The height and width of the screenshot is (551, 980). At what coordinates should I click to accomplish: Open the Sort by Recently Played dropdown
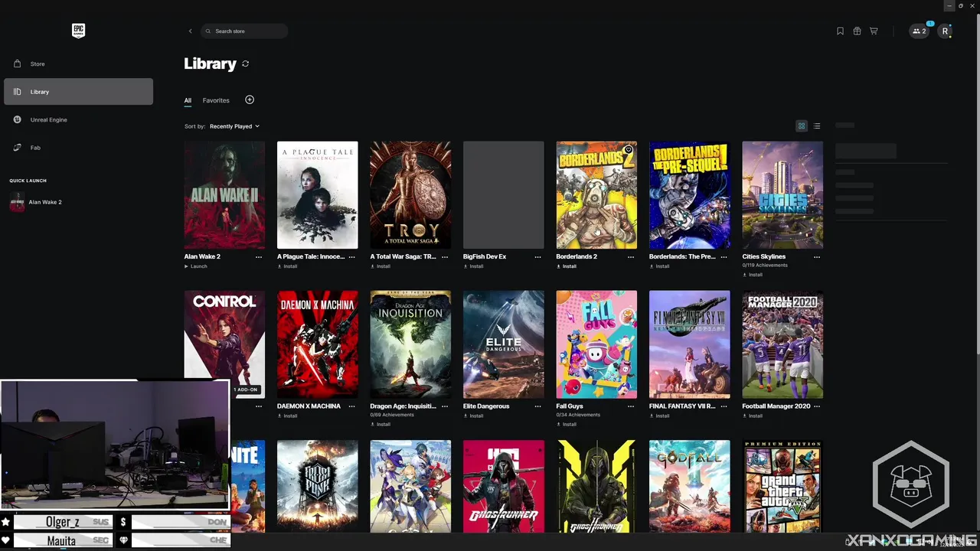point(234,126)
